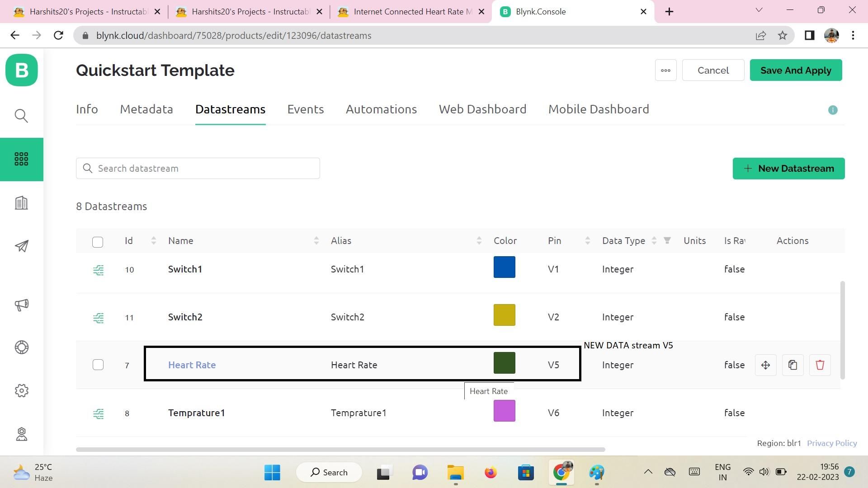
Task: Sort datastreams by Pin
Action: click(x=588, y=241)
